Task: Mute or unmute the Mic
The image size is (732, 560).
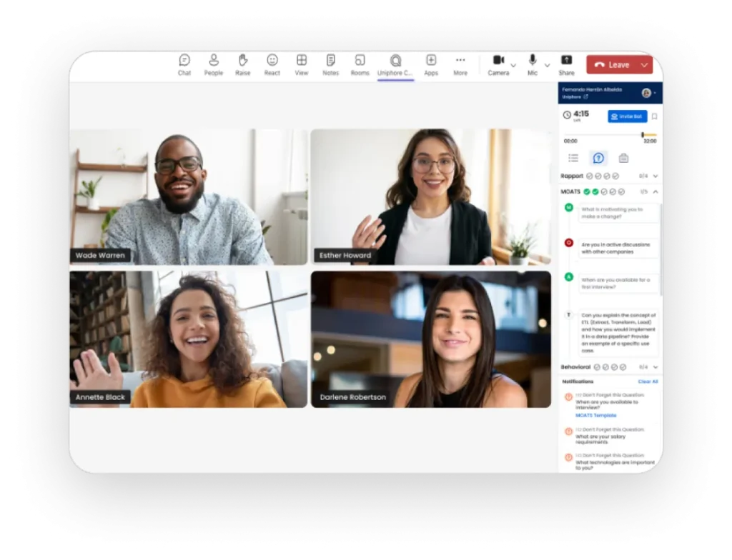Action: pyautogui.click(x=533, y=64)
